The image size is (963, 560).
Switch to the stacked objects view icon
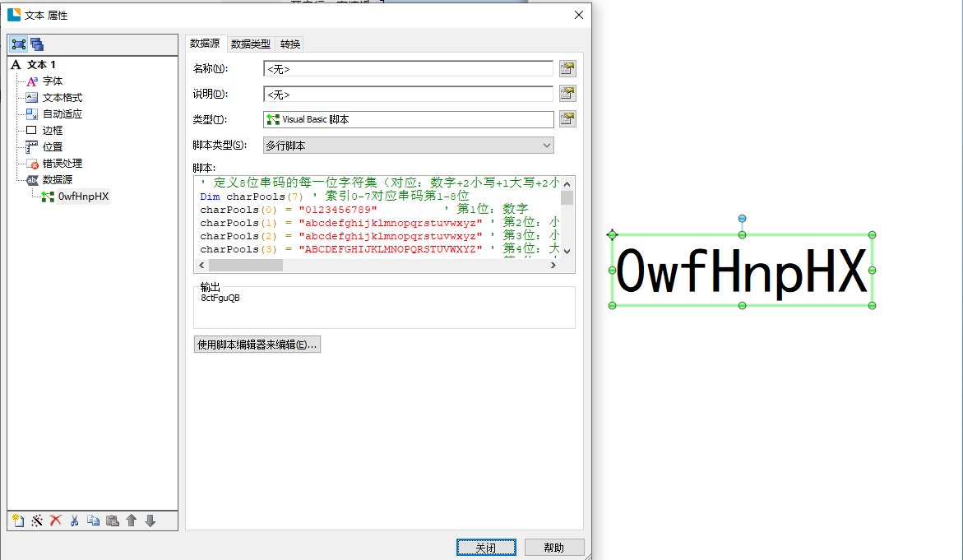coord(37,44)
